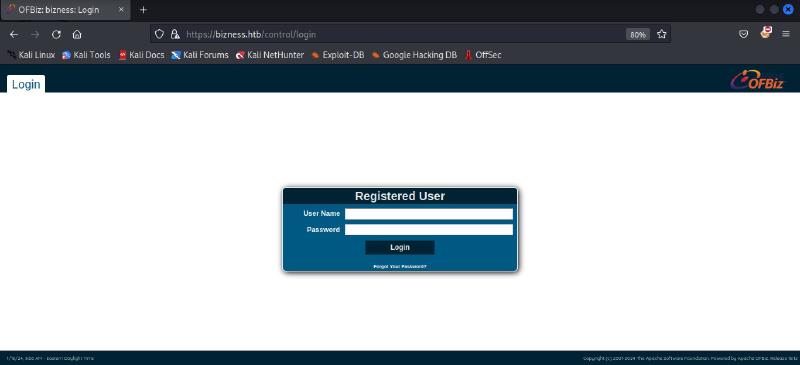Open the tracking protection shield icon
This screenshot has width=800, height=365.
(159, 34)
